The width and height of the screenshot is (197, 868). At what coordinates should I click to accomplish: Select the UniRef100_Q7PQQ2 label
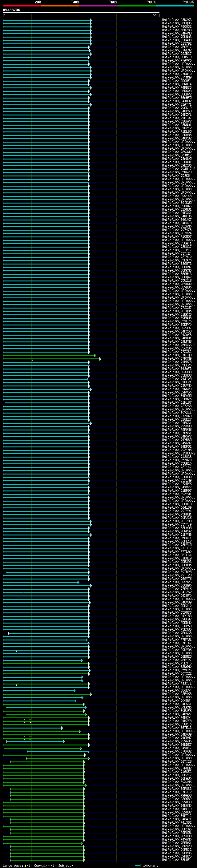177,769
